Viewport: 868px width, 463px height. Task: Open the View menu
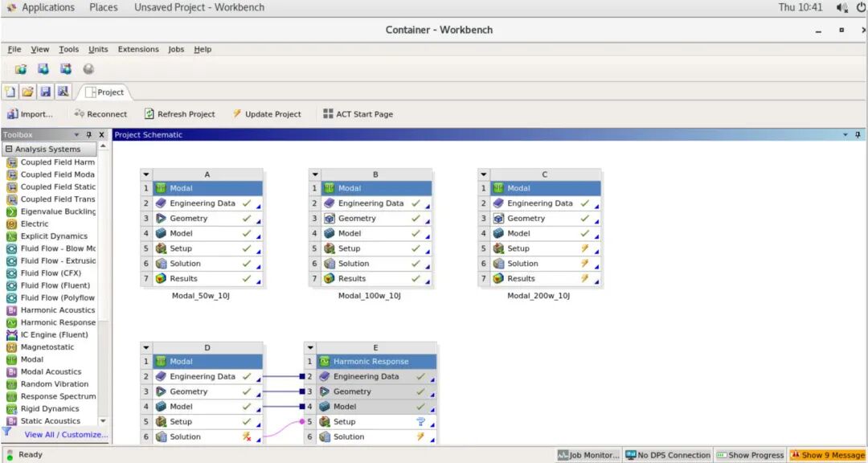tap(40, 49)
